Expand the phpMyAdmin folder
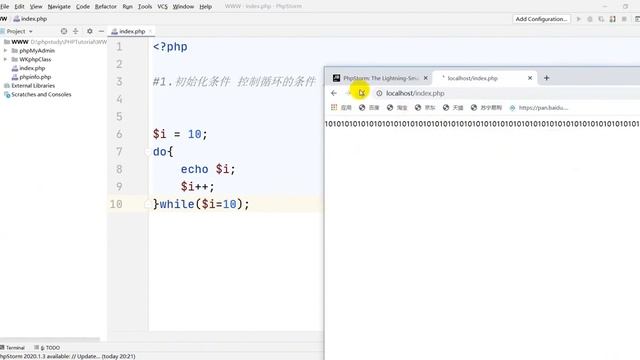Image resolution: width=640 pixels, height=360 pixels. point(5,51)
